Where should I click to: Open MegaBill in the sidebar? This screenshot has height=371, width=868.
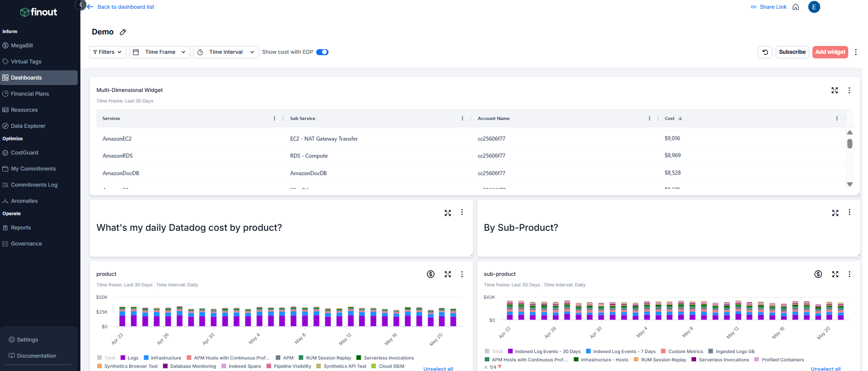pos(22,46)
